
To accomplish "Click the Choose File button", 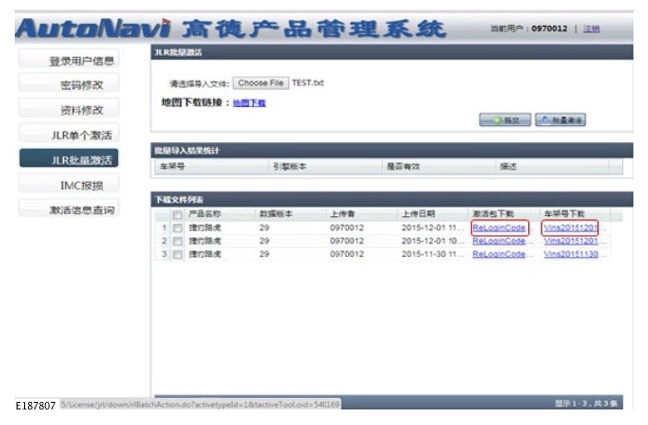I will coord(260,83).
